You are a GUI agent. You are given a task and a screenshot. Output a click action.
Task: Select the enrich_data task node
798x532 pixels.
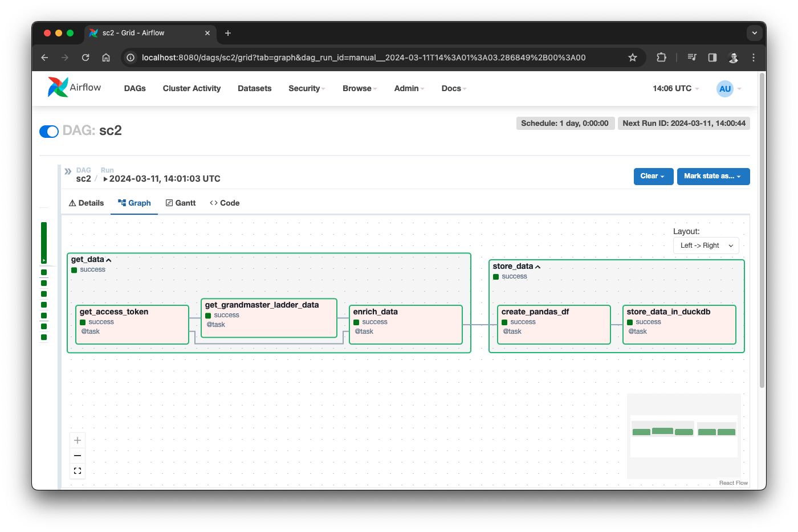405,325
